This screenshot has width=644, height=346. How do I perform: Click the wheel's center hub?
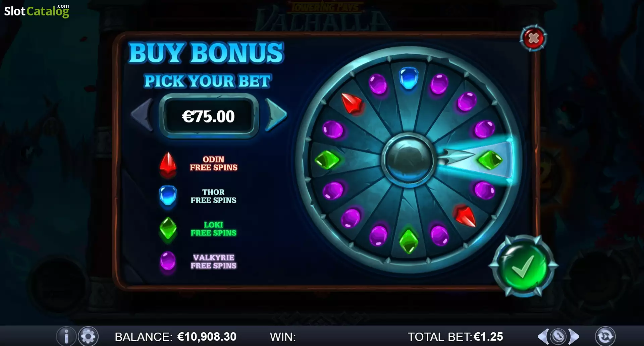[409, 160]
